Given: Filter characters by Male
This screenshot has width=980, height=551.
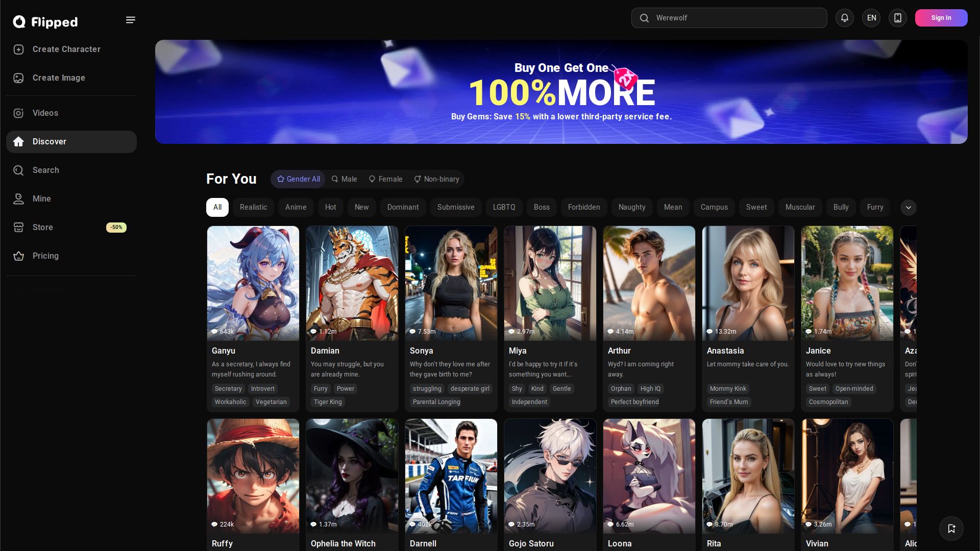Looking at the screenshot, I should 344,179.
